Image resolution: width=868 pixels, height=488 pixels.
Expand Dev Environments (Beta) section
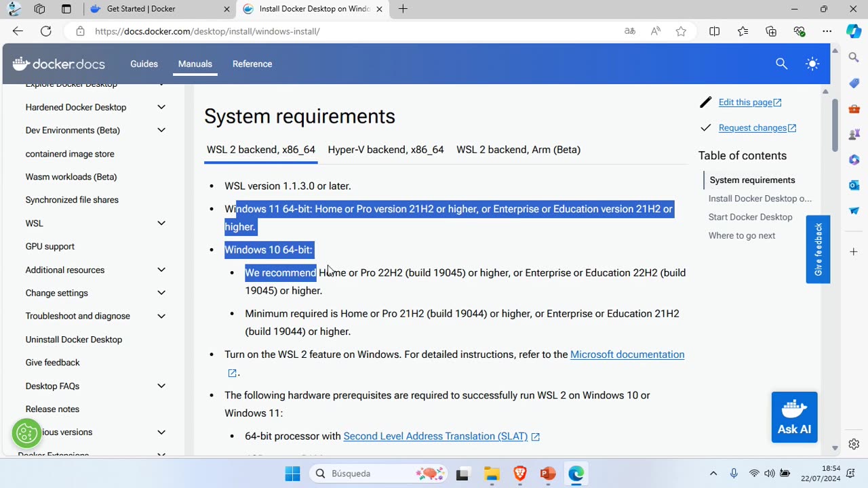tap(161, 130)
